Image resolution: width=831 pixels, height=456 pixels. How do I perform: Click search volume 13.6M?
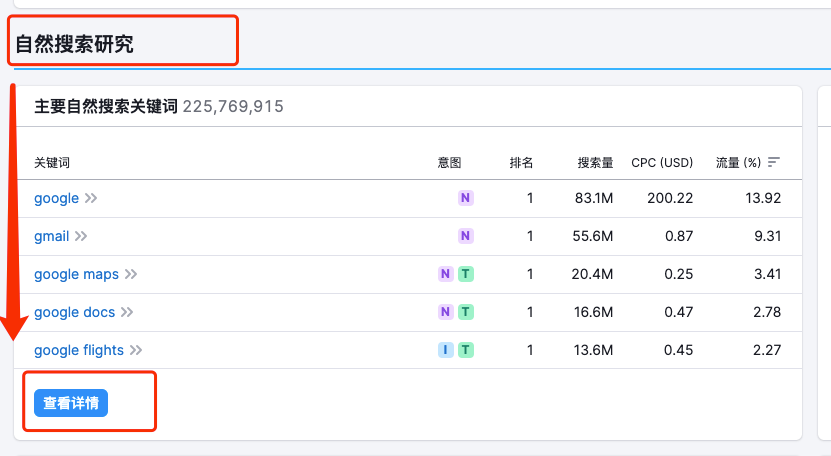594,350
